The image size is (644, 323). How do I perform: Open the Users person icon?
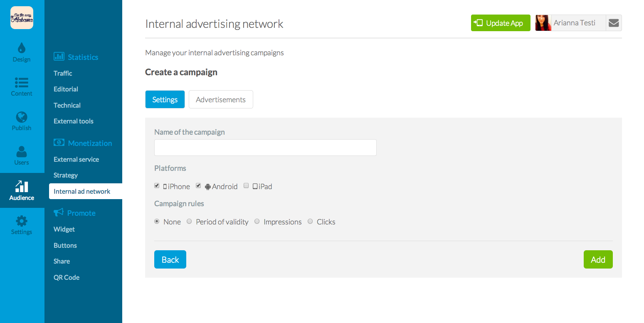pyautogui.click(x=22, y=152)
